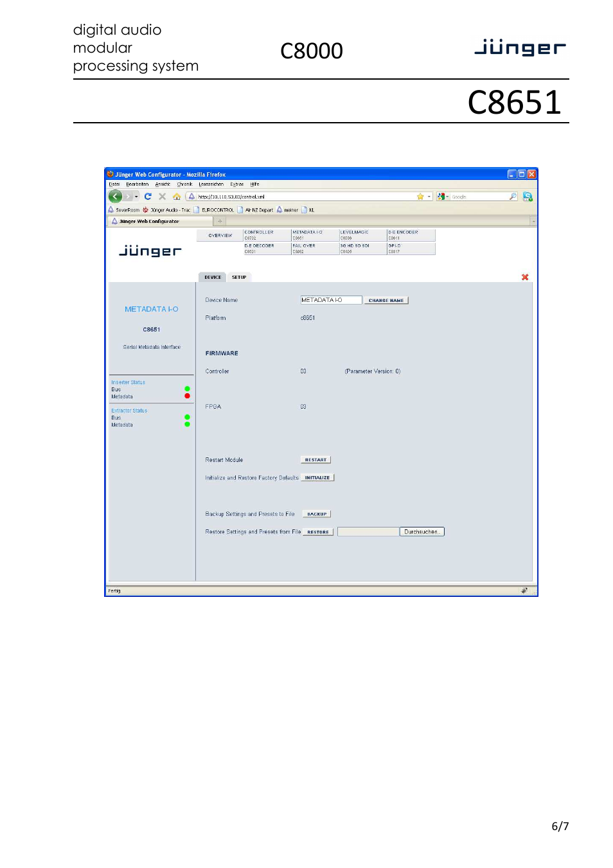Click the site identity icon in the URL bar
613x868 pixels.
(x=191, y=197)
